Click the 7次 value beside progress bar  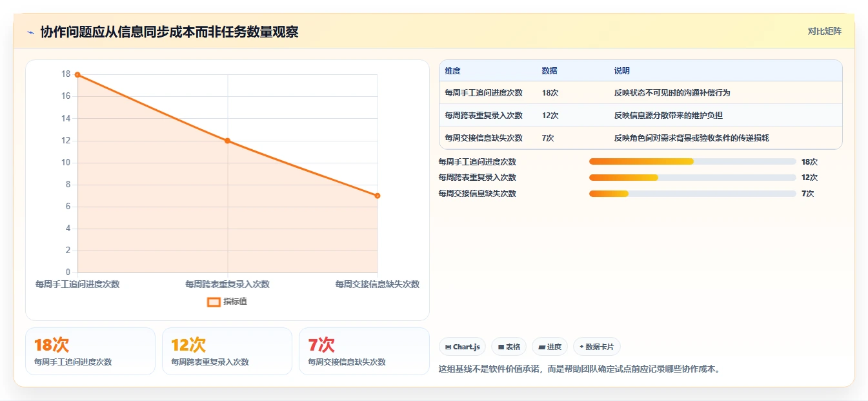807,194
